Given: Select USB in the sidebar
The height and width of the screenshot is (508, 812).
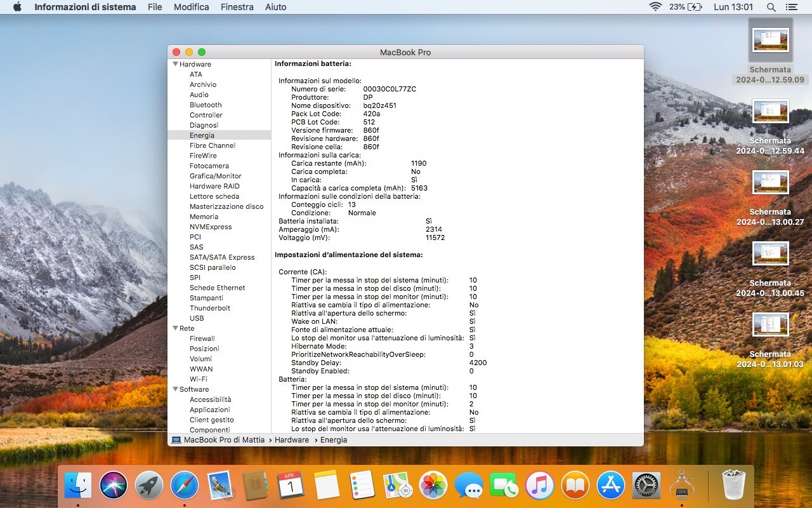Looking at the screenshot, I should (197, 318).
